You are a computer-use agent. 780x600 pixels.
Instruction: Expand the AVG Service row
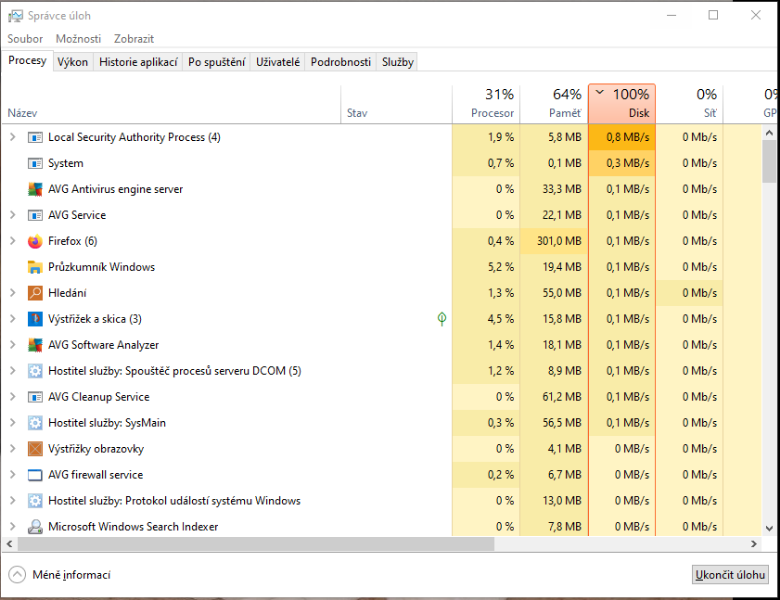[x=13, y=215]
